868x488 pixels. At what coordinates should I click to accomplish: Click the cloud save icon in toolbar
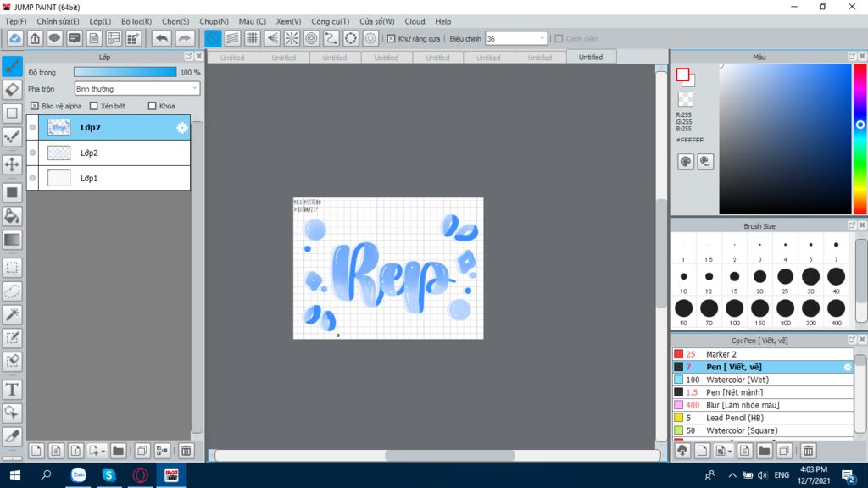(15, 38)
